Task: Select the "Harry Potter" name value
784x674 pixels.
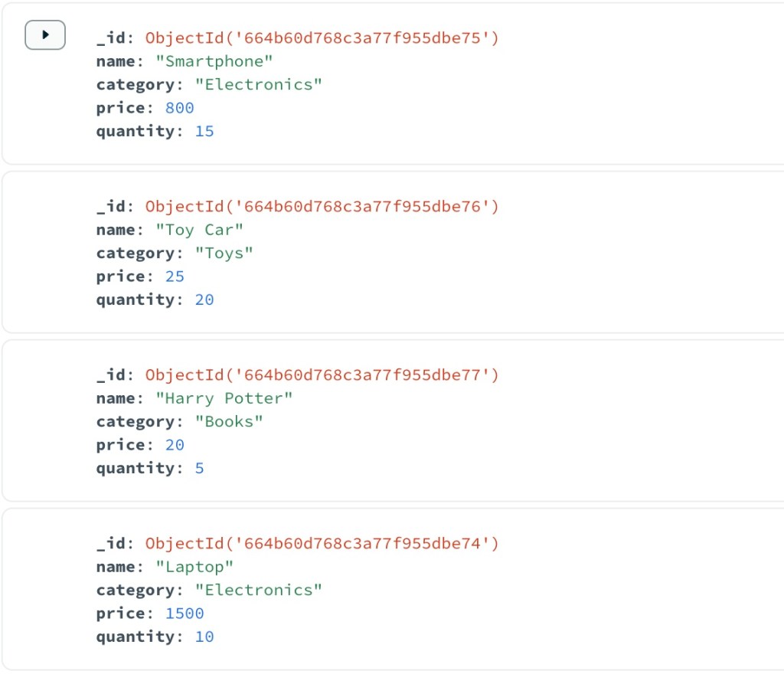Action: pos(224,398)
